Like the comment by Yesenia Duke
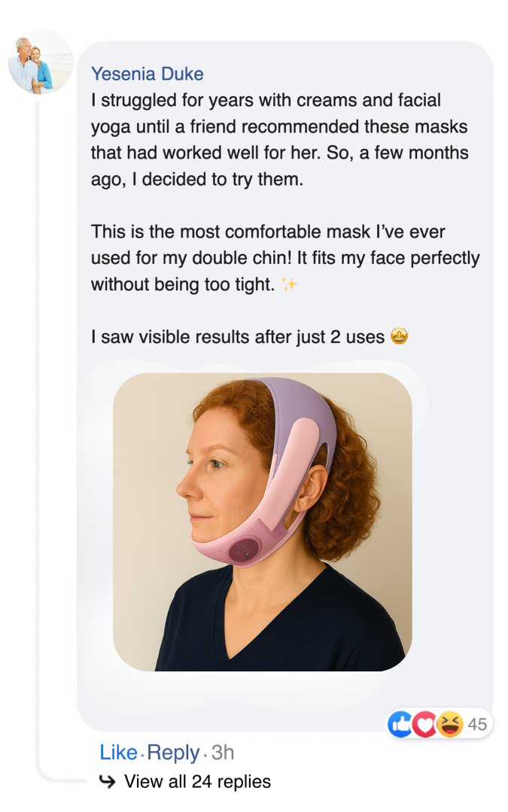The image size is (508, 812). 118,752
